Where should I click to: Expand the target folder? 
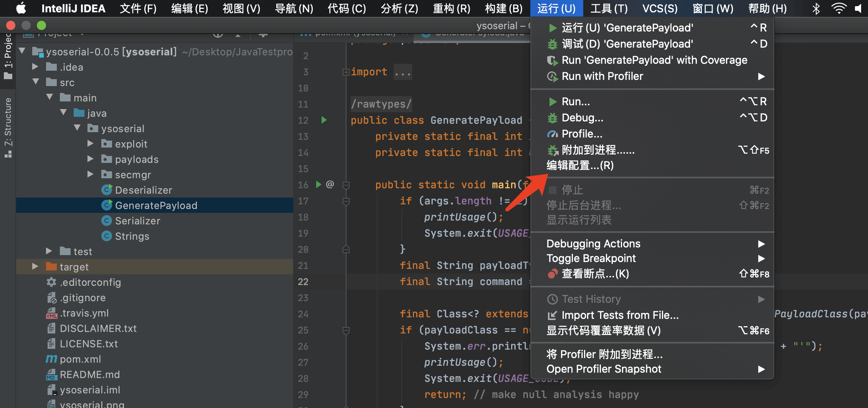35,266
